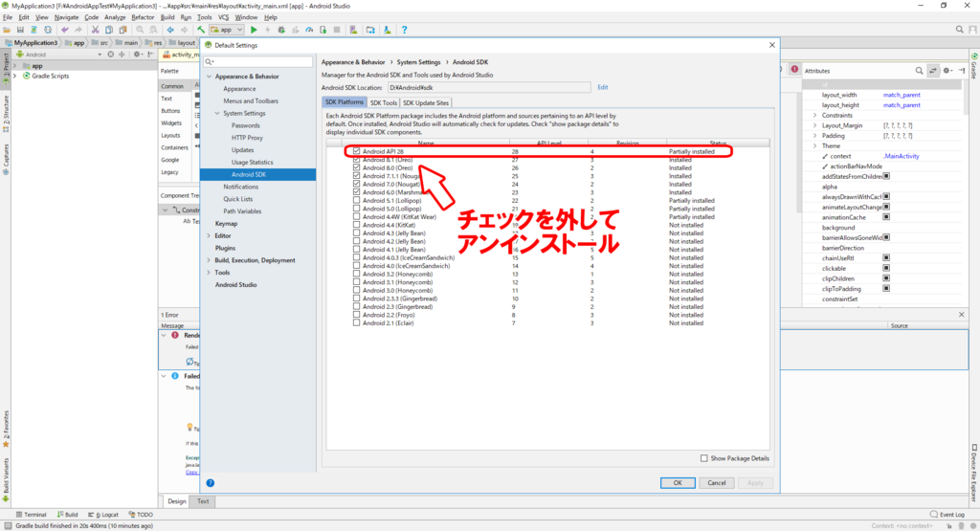The height and width of the screenshot is (531, 980).
Task: Click the Android Profiler gauge icon
Action: (x=309, y=30)
